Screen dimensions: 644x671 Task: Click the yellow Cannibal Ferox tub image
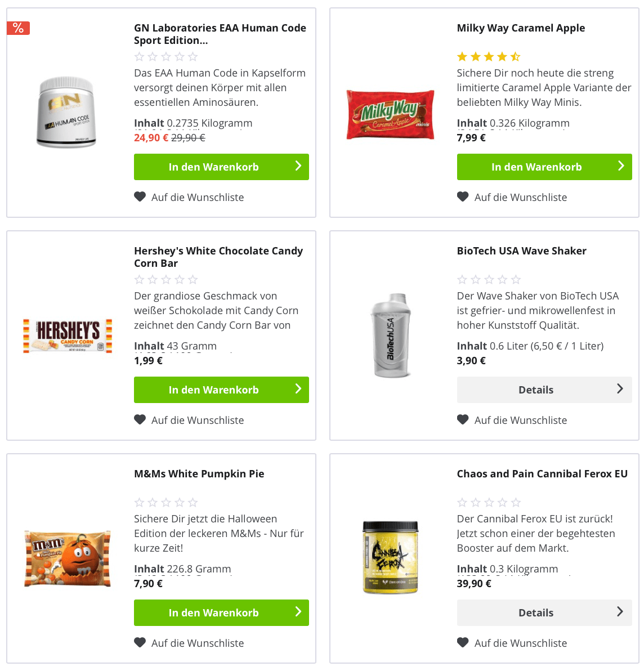point(391,557)
